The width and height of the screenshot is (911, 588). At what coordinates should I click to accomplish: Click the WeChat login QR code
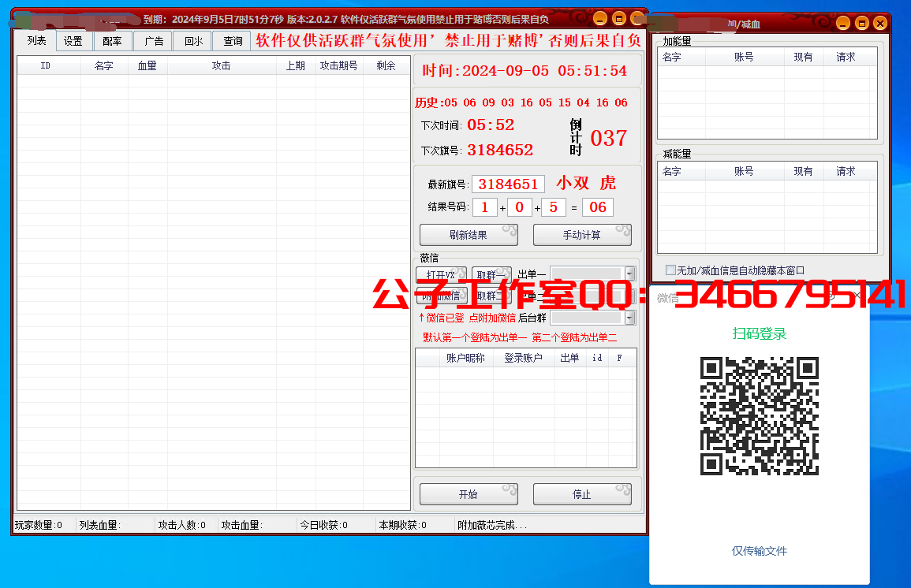point(760,416)
